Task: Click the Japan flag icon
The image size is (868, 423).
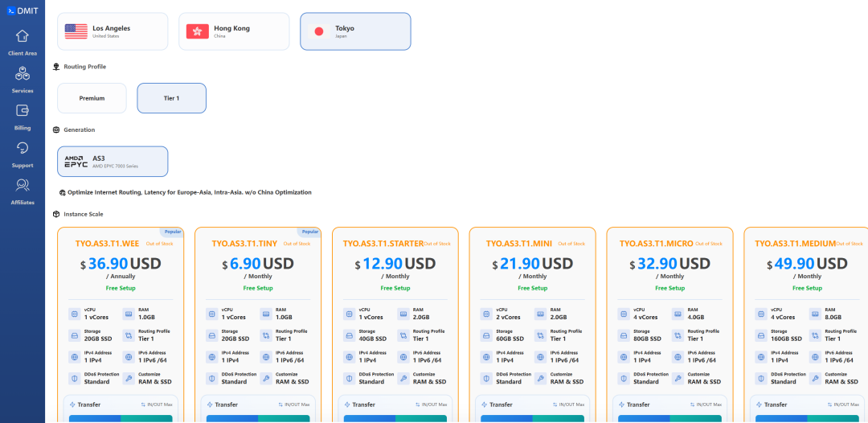Action: pos(319,31)
